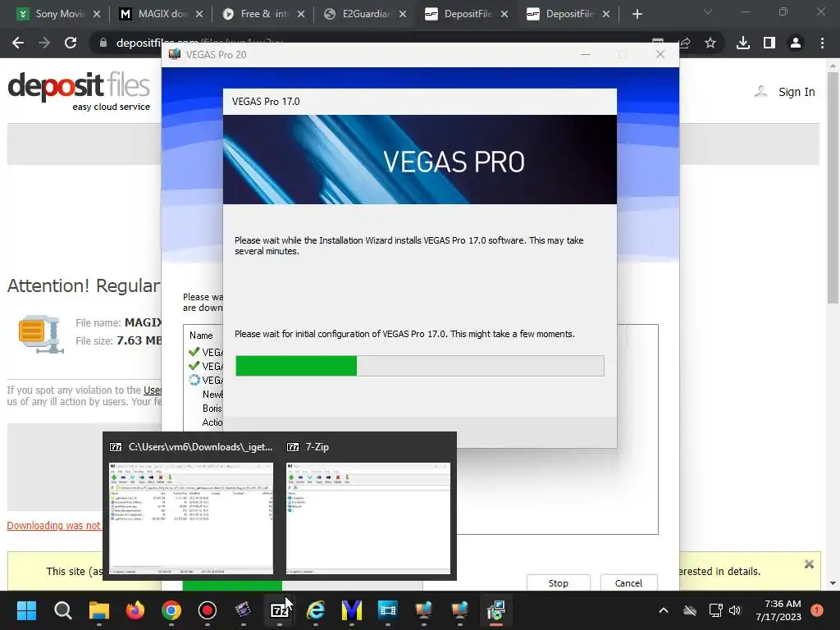Viewport: 840px width, 630px height.
Task: Open the active installer icon in taskbar
Action: (x=496, y=610)
